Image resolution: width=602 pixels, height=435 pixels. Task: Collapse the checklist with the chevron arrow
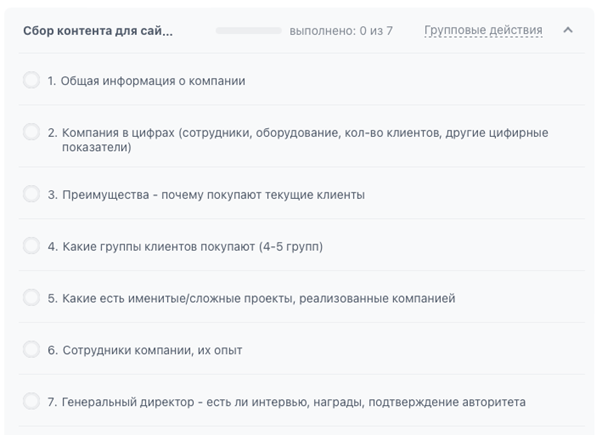point(568,30)
